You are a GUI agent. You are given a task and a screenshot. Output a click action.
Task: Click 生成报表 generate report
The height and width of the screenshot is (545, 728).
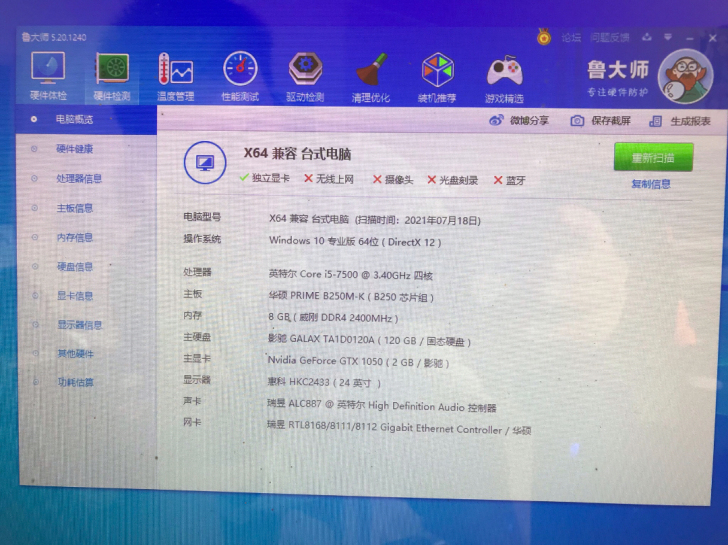[x=680, y=122]
